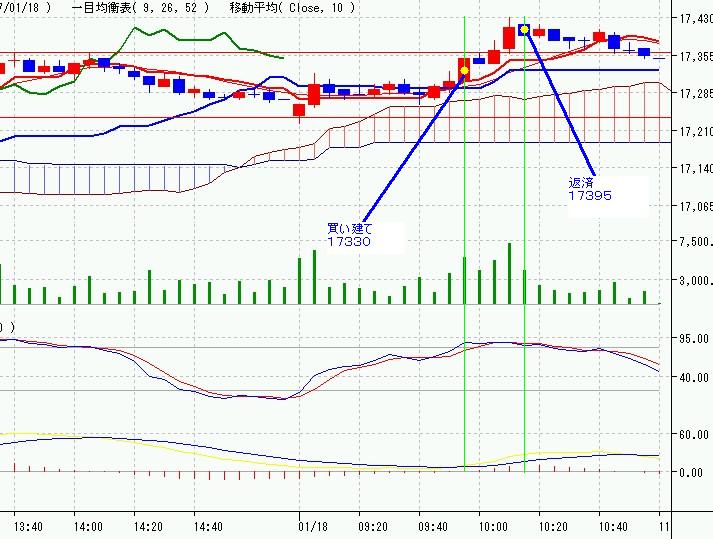Click the tallest volume bar near 10:05
The width and height of the screenshot is (713, 539).
click(509, 273)
